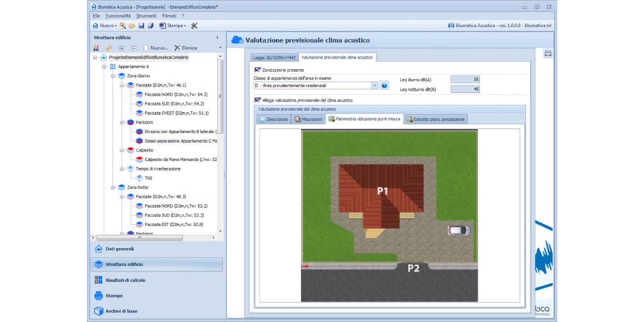644x322 pixels.
Task: Click the collapse-all minus icon above tree
Action: [134, 48]
